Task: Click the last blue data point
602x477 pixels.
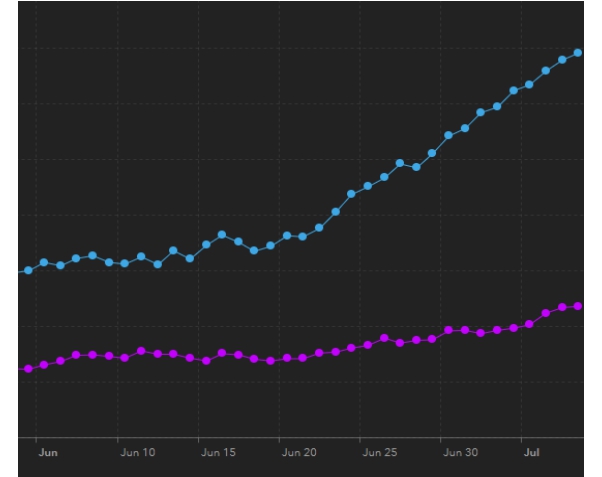Action: [x=578, y=52]
